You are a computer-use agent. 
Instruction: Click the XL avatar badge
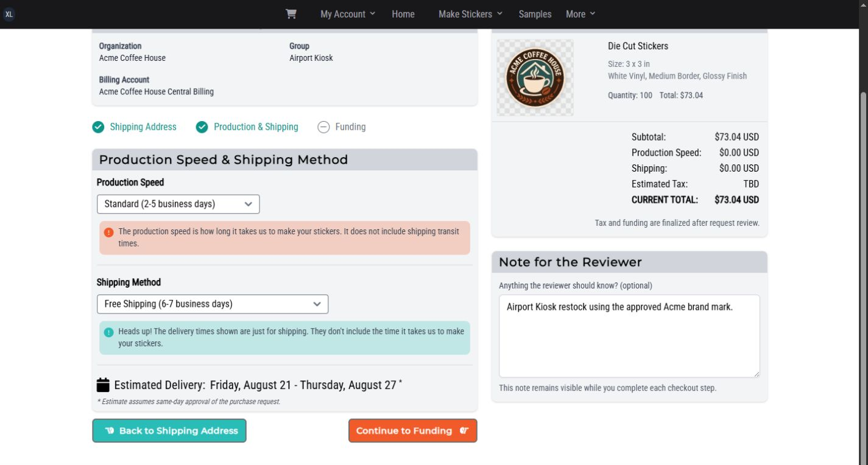coord(9,14)
